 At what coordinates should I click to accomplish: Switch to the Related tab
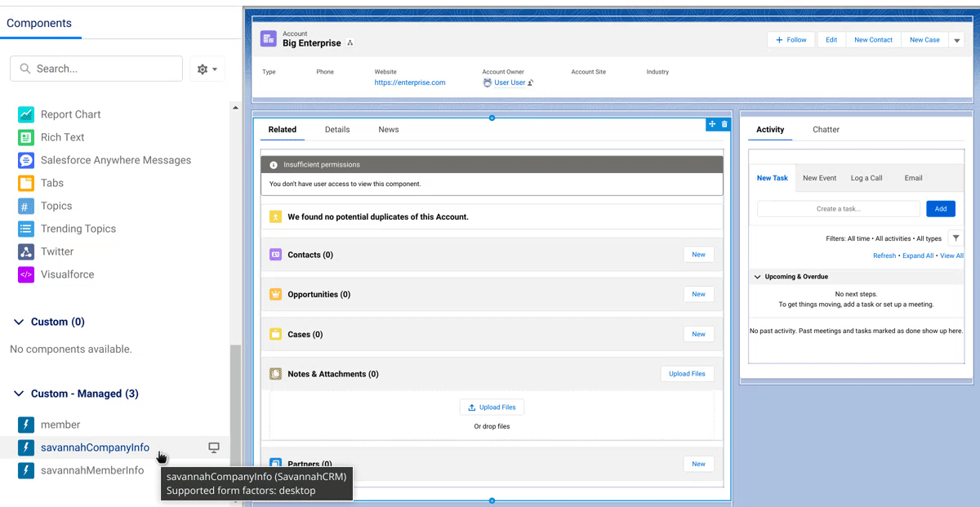(x=283, y=130)
